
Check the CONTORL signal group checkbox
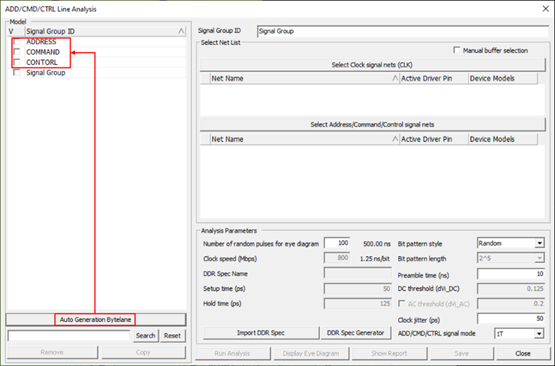click(x=17, y=62)
